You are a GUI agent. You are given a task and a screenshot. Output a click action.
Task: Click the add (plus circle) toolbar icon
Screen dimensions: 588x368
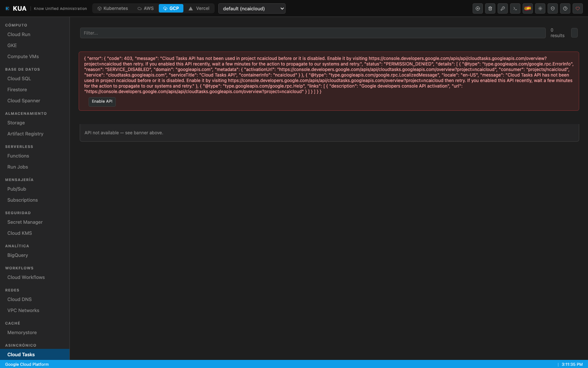(478, 8)
